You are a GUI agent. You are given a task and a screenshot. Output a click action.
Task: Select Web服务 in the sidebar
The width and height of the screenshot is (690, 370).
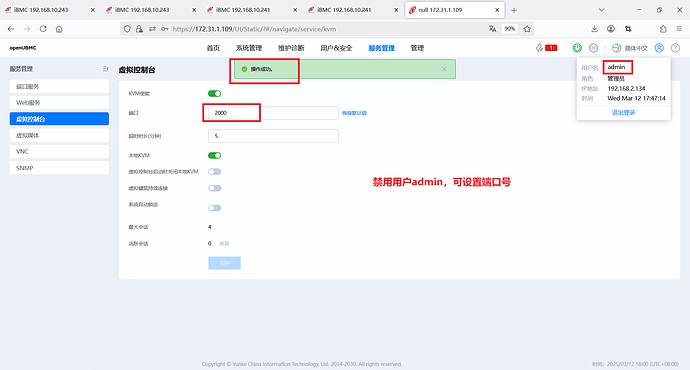tap(59, 103)
